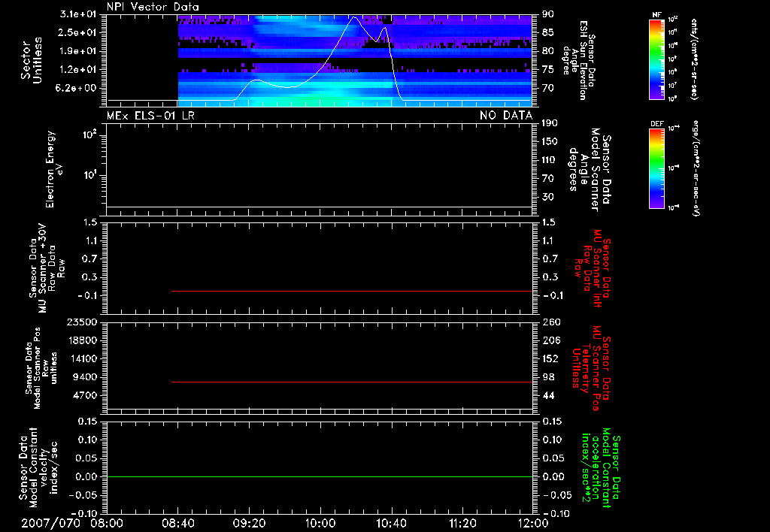Click the green Model Constant acceleration title

(601, 468)
